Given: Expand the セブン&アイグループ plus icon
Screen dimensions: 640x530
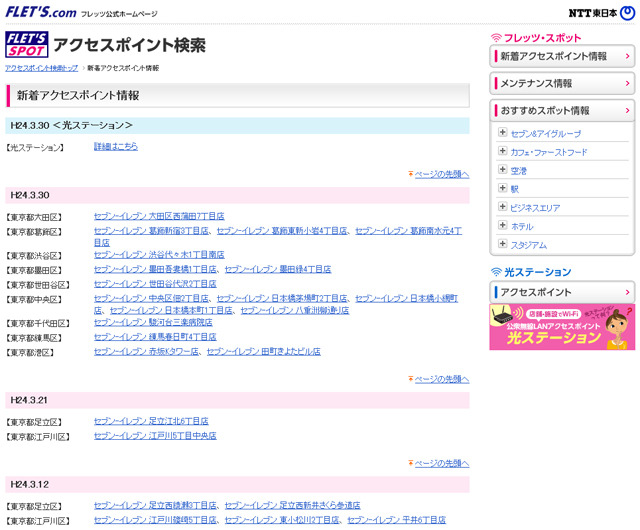Looking at the screenshot, I should 502,132.
